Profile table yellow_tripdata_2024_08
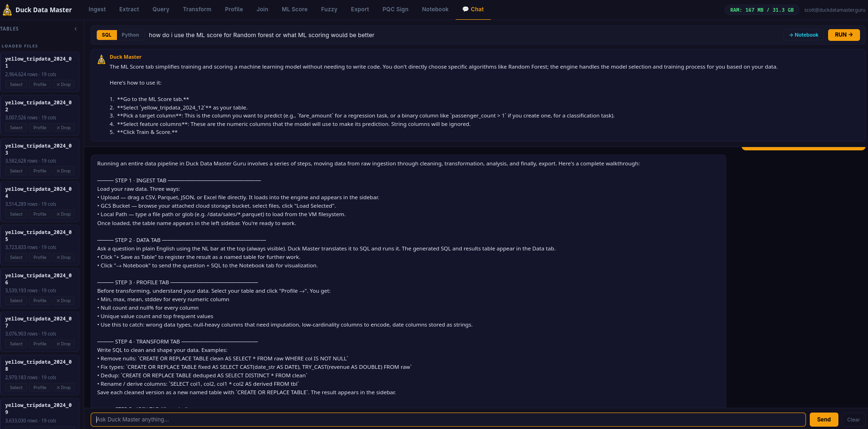The height and width of the screenshot is (429, 868). coord(40,388)
